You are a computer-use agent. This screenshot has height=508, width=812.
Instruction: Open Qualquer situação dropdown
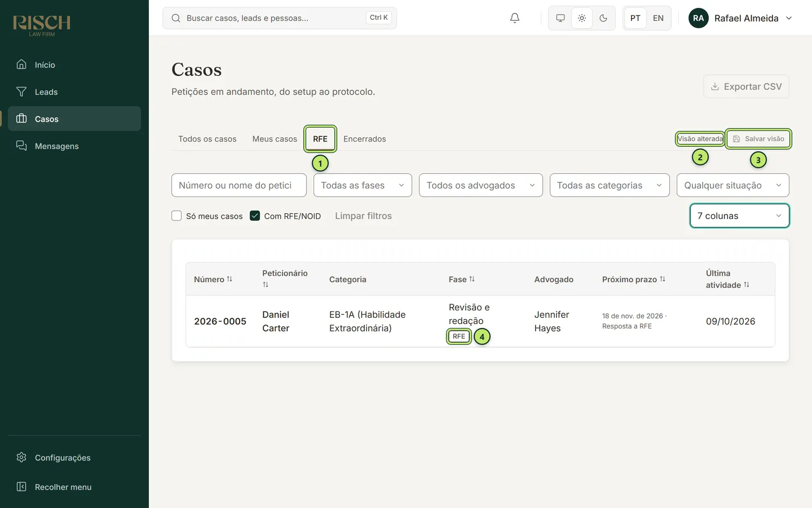733,185
